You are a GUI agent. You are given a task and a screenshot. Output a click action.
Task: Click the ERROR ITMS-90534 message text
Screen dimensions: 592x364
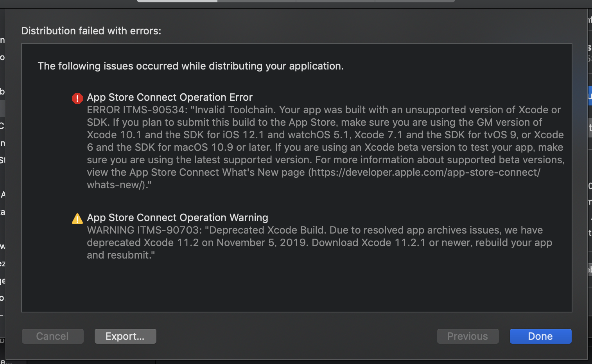[x=325, y=147]
